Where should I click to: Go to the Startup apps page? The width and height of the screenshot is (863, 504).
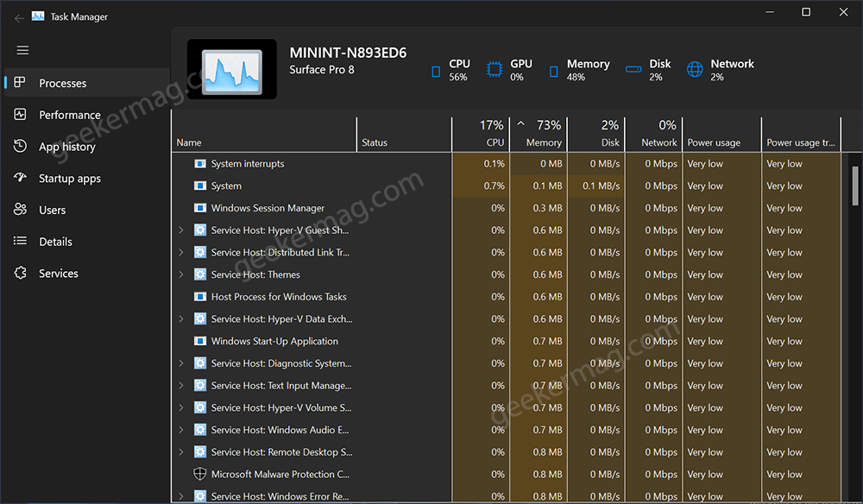click(x=87, y=179)
